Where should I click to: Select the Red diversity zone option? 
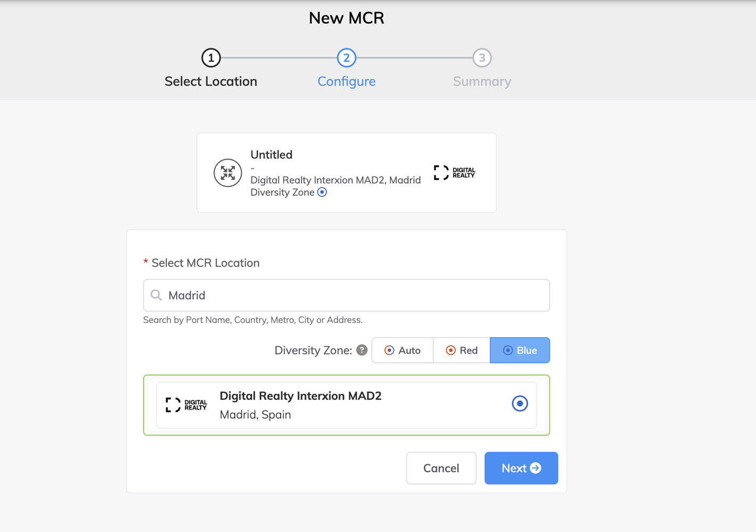pyautogui.click(x=462, y=350)
